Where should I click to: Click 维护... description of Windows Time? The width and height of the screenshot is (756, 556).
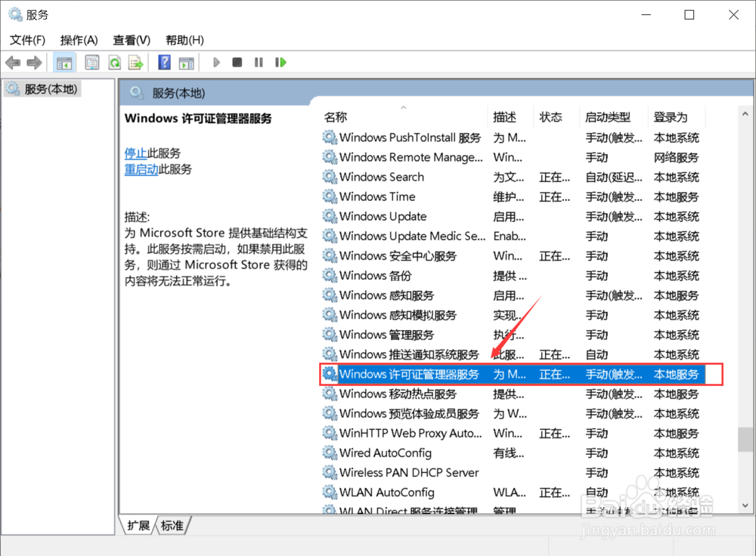(x=509, y=196)
